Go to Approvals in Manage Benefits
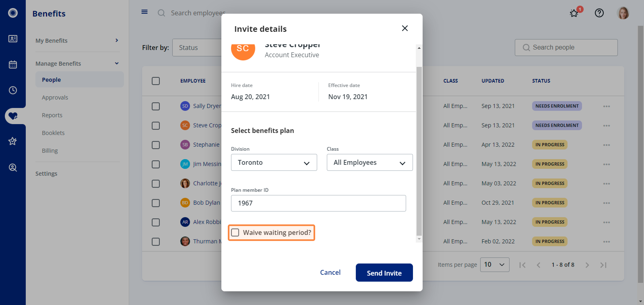Screen dimensions: 644x305 (55, 97)
